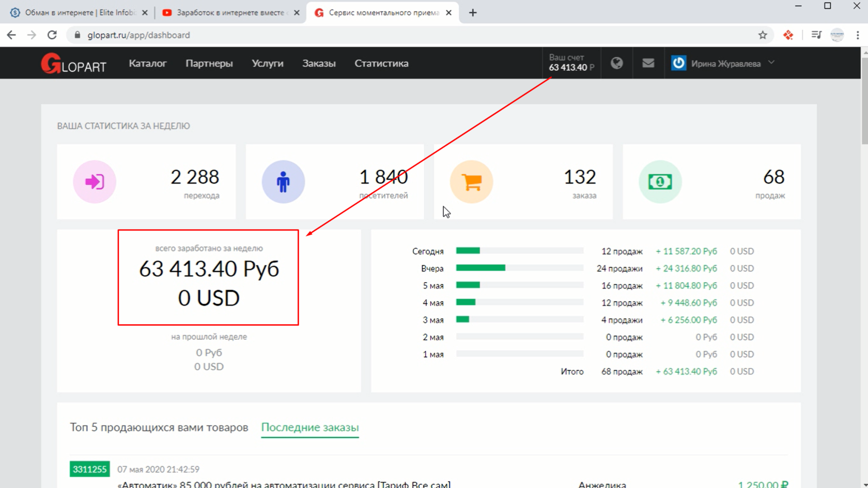The image size is (868, 488).
Task: Open order number 3311255
Action: coord(89,469)
